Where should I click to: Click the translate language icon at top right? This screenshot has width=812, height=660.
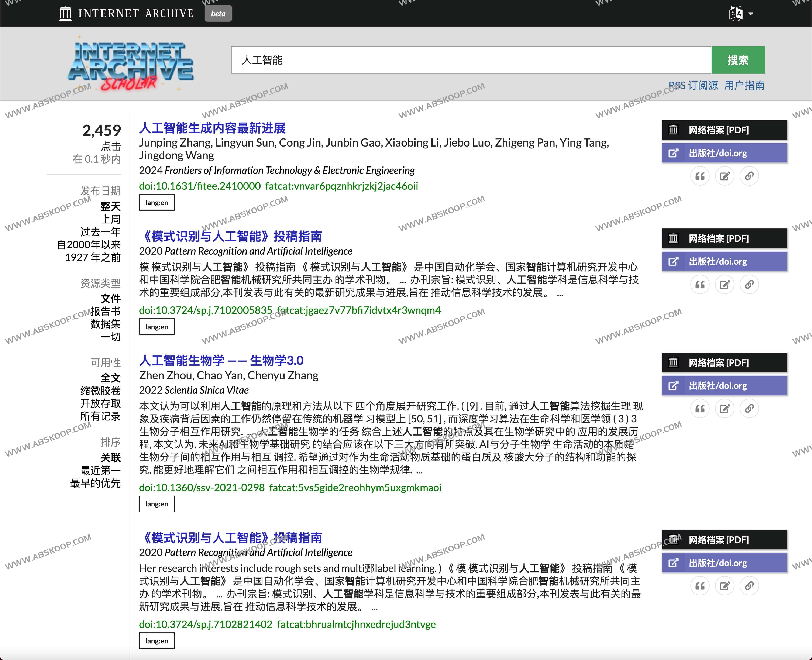tap(736, 13)
